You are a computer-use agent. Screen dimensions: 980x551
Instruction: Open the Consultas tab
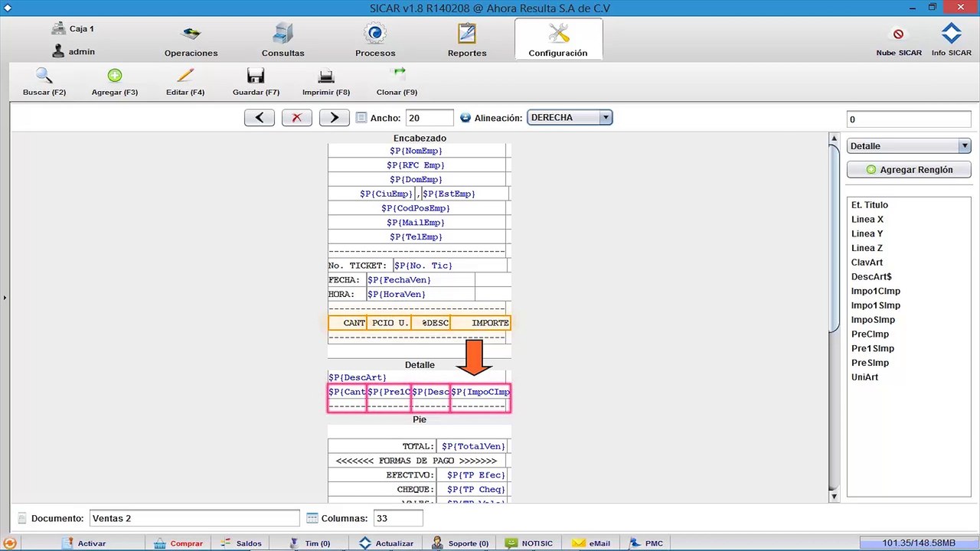coord(283,41)
